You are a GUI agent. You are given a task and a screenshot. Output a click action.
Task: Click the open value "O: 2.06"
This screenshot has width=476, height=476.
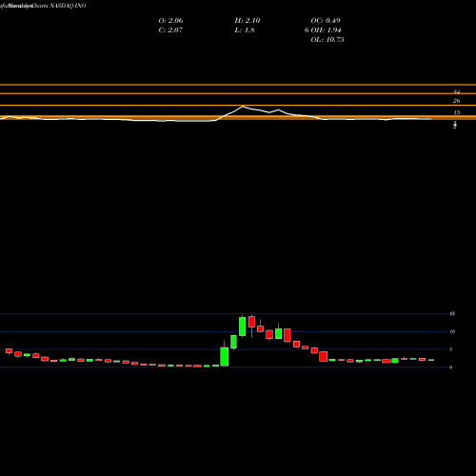coord(170,21)
